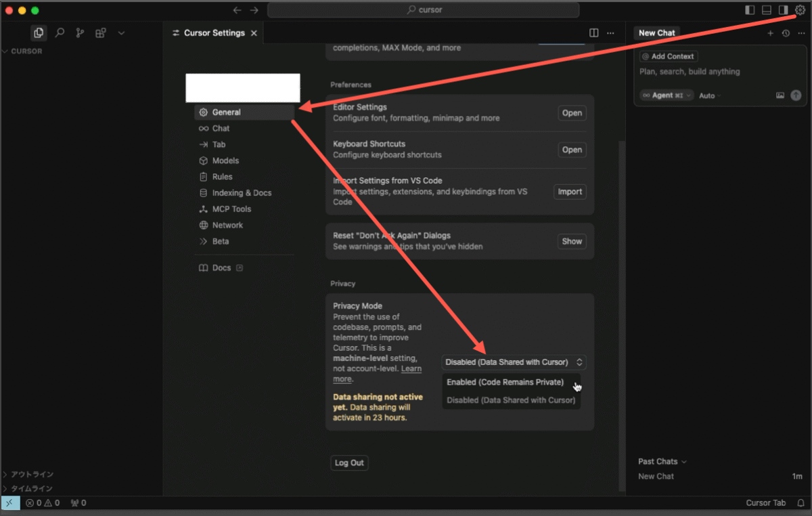This screenshot has width=812, height=516.
Task: Expand the タイムライン section
Action: click(82, 488)
